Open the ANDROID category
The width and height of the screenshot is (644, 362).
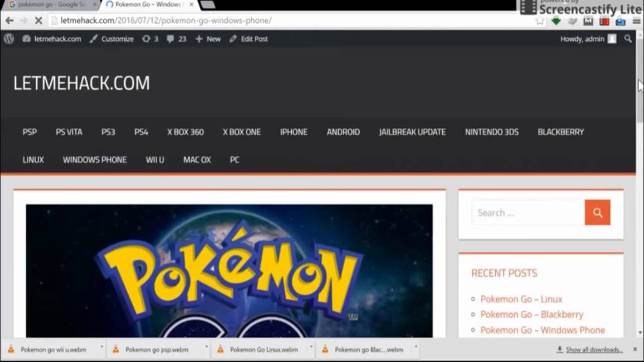point(344,132)
